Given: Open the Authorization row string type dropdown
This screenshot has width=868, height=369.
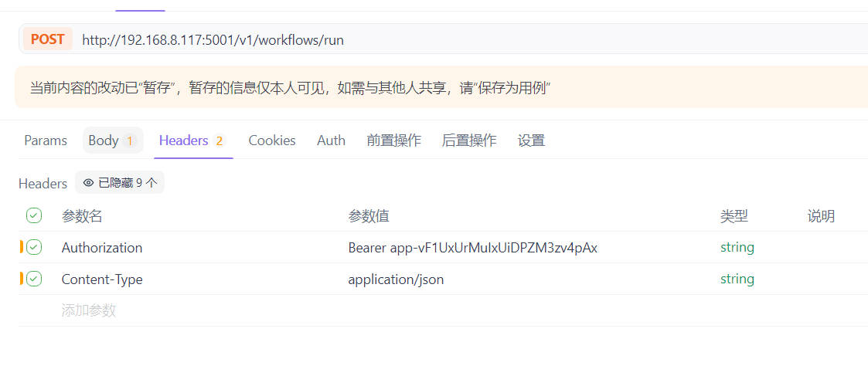Looking at the screenshot, I should tap(737, 248).
